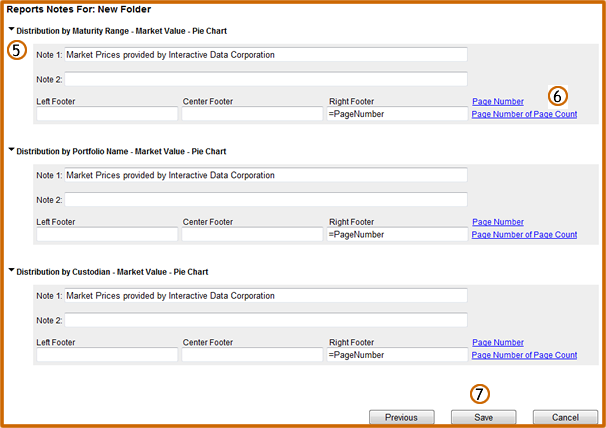Focus Left Footer field in Maturity Range section

coord(107,114)
